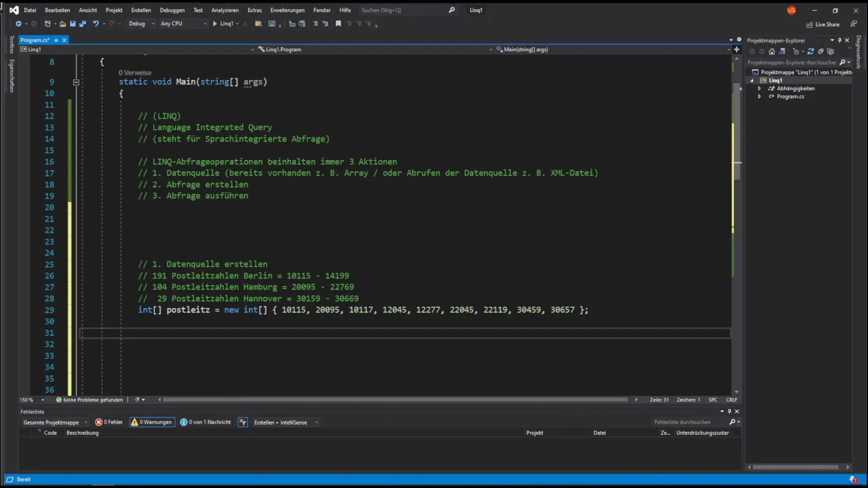Open the Datei menu

click(x=30, y=10)
